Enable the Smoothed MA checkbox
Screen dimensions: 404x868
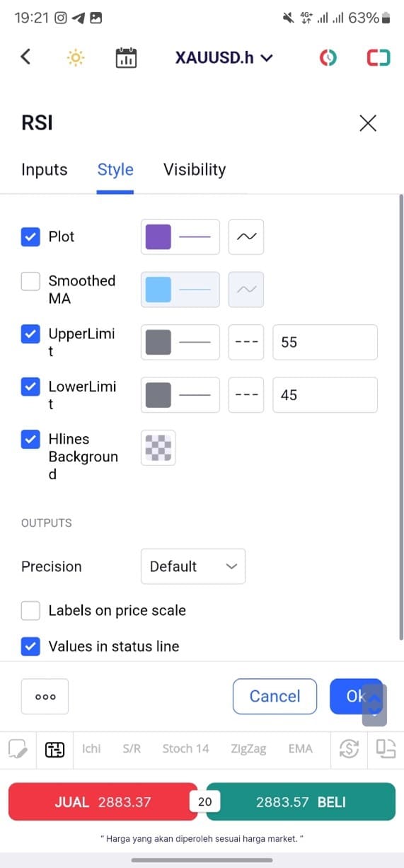pyautogui.click(x=30, y=281)
